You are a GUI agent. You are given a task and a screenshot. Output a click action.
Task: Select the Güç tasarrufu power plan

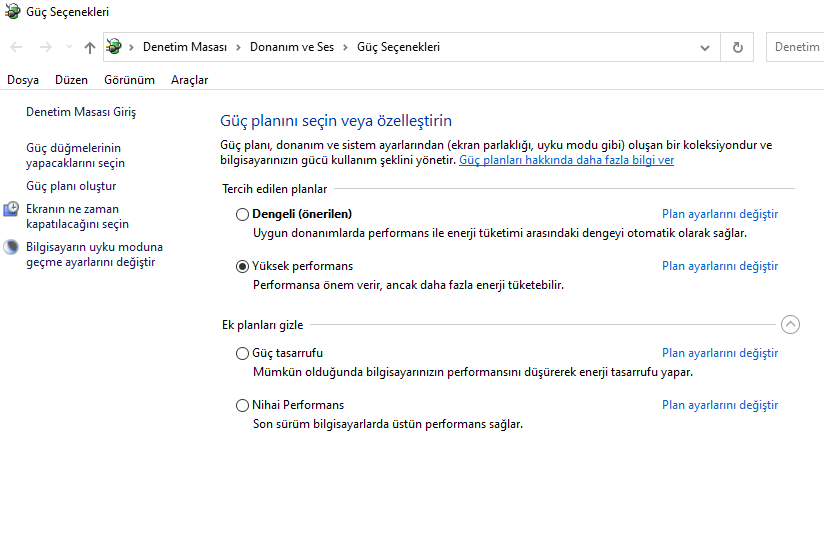click(x=242, y=353)
